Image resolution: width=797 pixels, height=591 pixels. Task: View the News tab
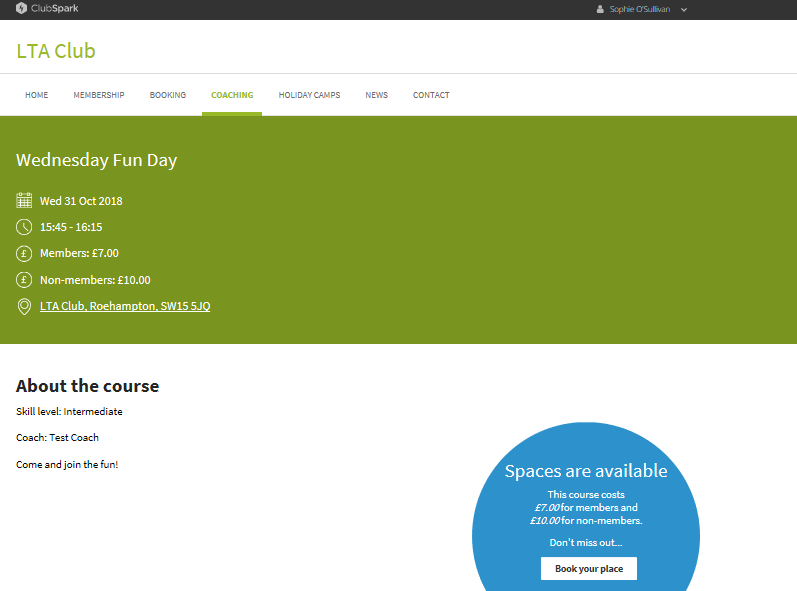(x=376, y=95)
